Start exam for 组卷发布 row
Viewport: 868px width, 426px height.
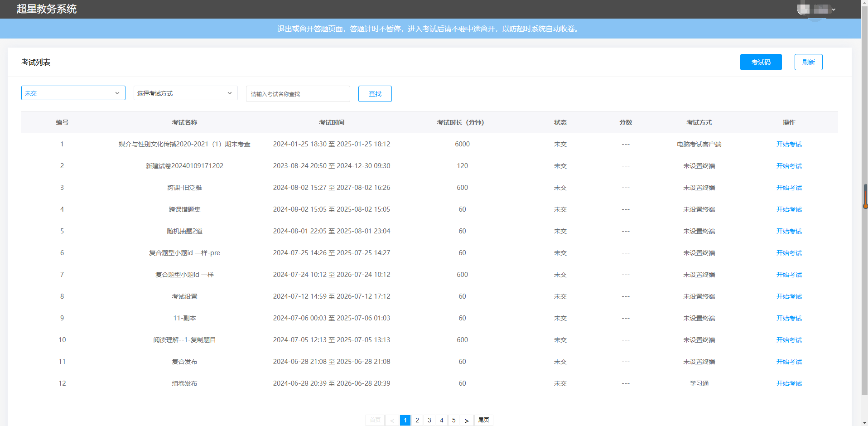(789, 383)
